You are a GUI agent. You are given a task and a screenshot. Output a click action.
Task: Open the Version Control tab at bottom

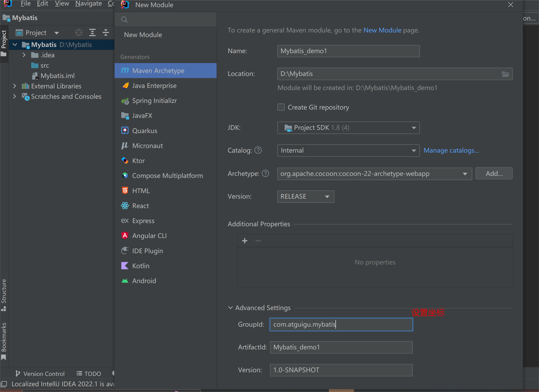[40, 374]
